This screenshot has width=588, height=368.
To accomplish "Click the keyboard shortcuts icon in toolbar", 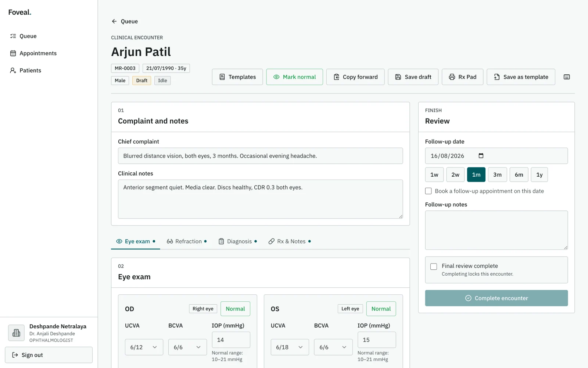I will [567, 77].
